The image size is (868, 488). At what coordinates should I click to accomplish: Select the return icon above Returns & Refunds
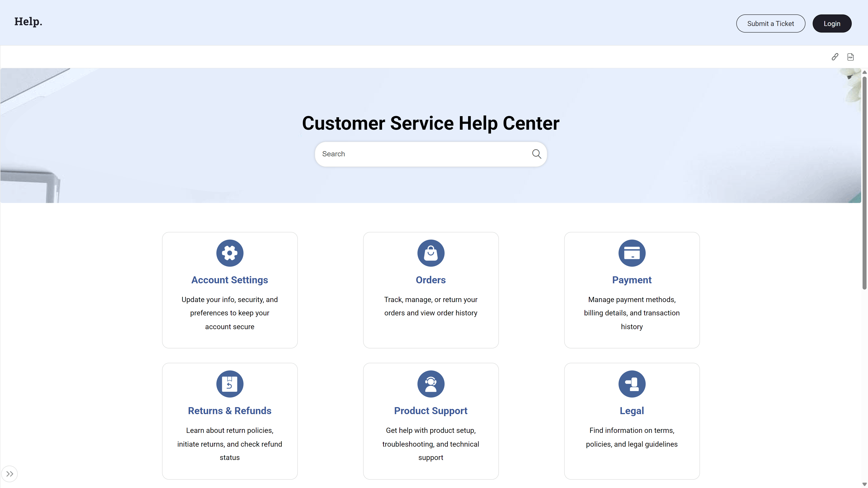point(229,384)
